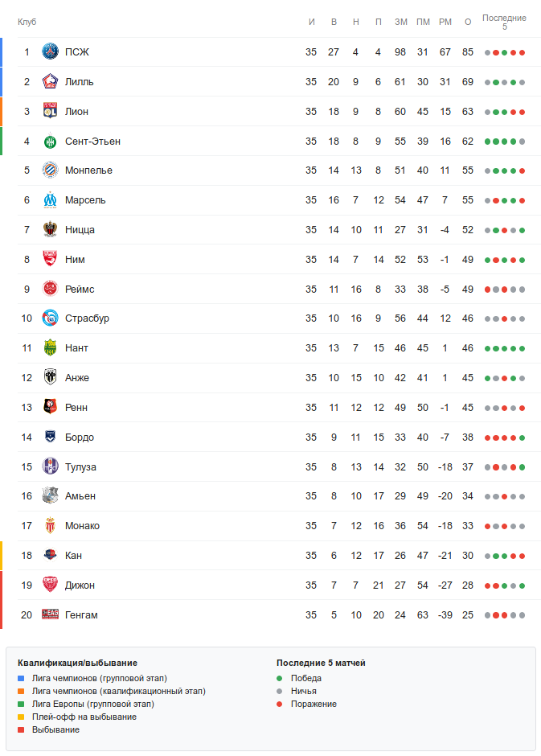The width and height of the screenshot is (541, 756).
Task: Select the Lyon team crest
Action: (x=51, y=112)
